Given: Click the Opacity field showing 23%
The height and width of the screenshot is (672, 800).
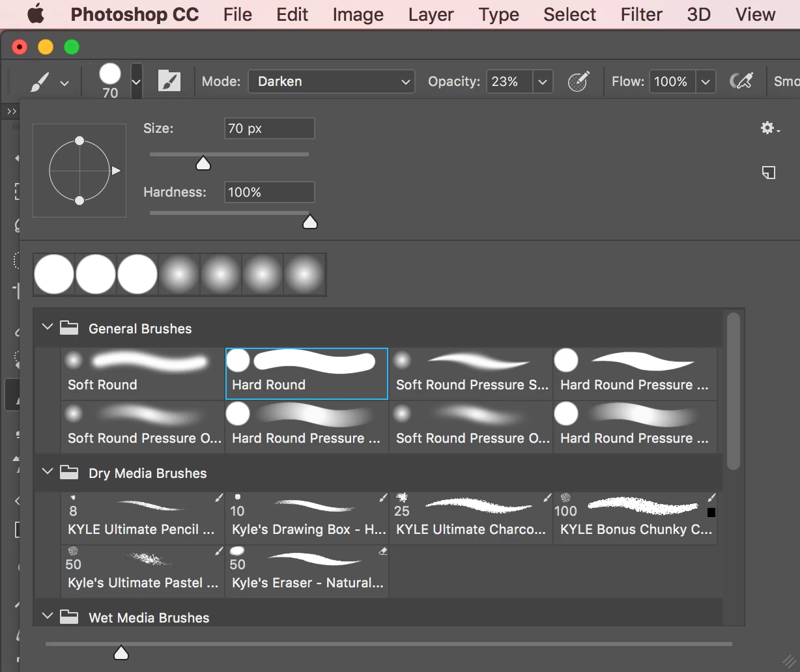Looking at the screenshot, I should point(509,81).
